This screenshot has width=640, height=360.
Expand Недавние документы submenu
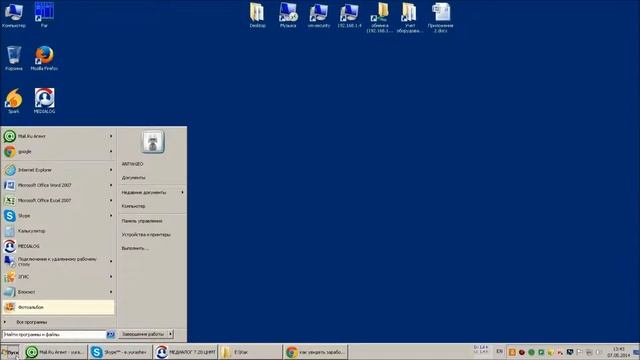tap(152, 192)
